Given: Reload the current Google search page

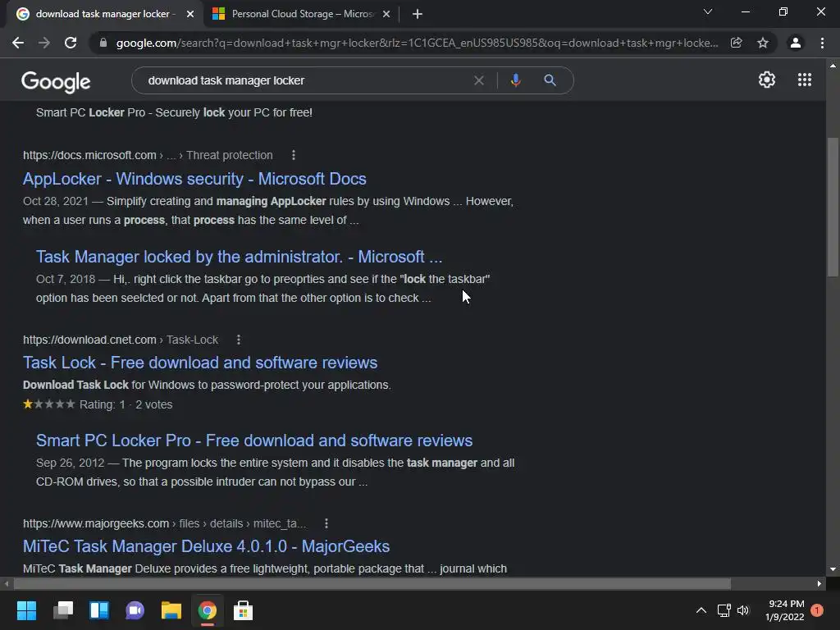Looking at the screenshot, I should pos(71,43).
